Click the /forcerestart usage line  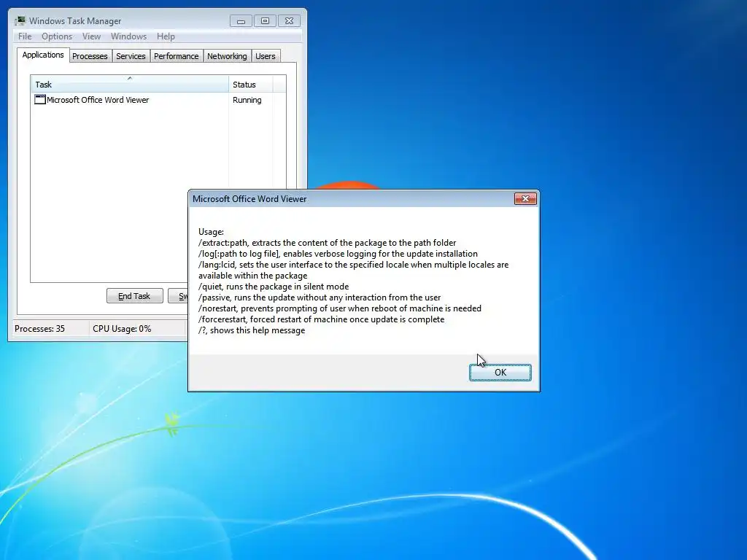pyautogui.click(x=321, y=319)
